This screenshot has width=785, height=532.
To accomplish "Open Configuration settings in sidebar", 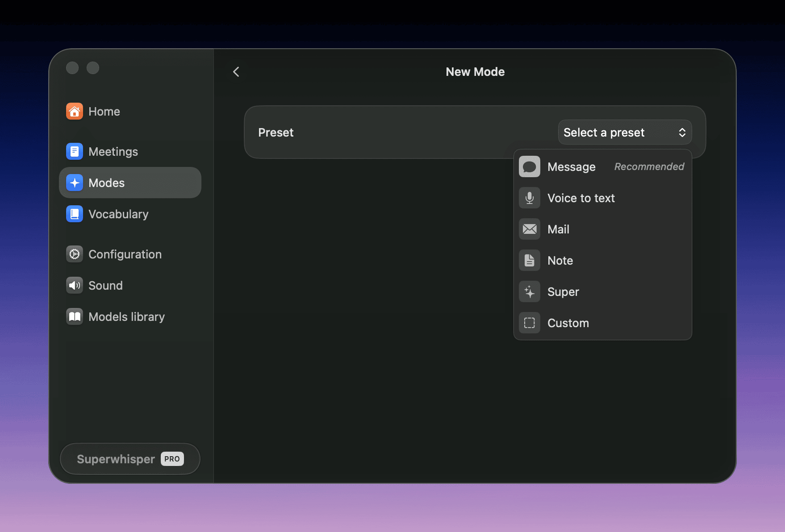I will [130, 254].
